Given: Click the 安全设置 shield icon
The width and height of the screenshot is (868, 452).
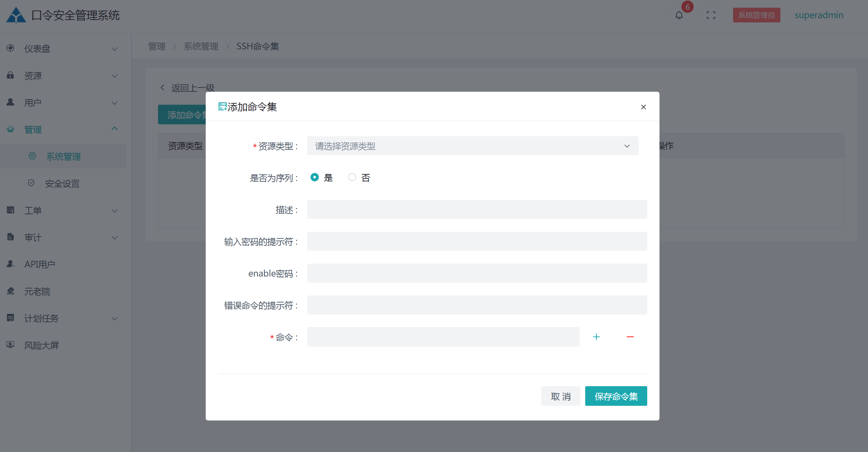Looking at the screenshot, I should pos(31,183).
